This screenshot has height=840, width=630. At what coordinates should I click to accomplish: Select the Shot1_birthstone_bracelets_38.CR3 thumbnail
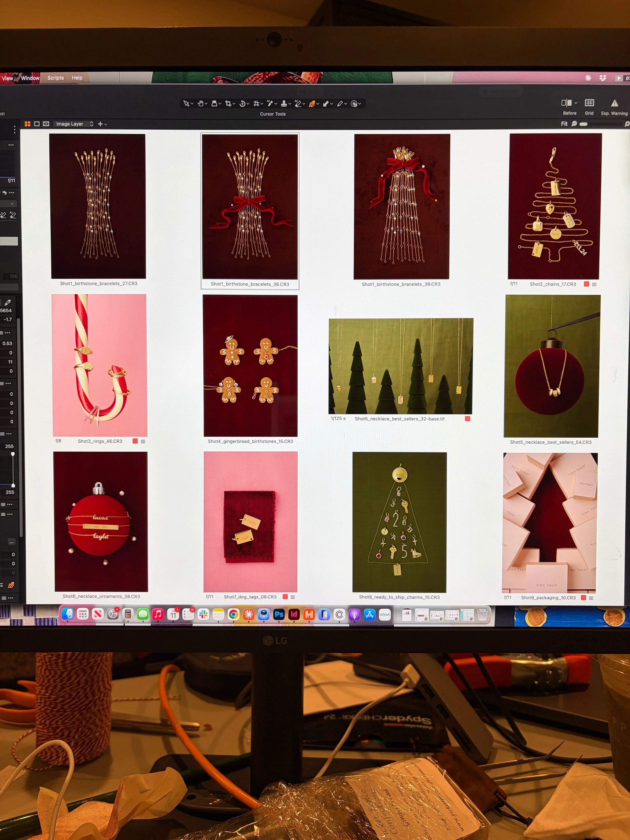tap(402, 207)
